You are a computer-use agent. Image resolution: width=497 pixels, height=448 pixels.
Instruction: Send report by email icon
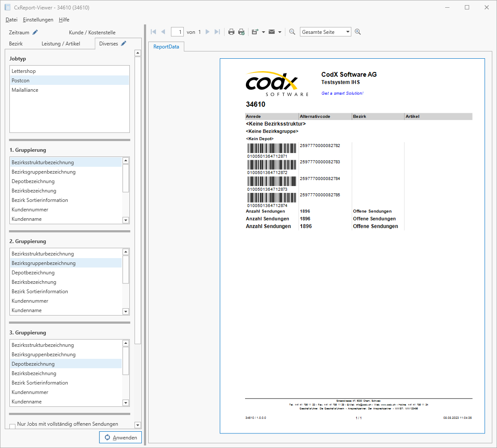[272, 32]
